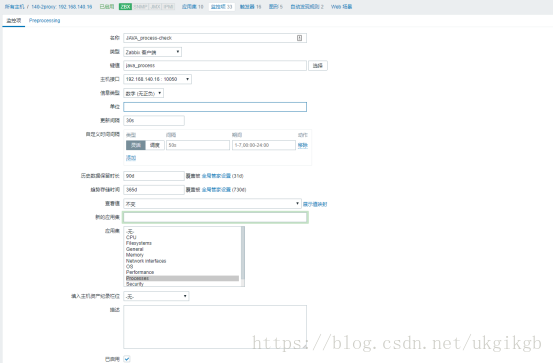Select -无- in the applications list
This screenshot has width=553, height=363.
pos(182,231)
